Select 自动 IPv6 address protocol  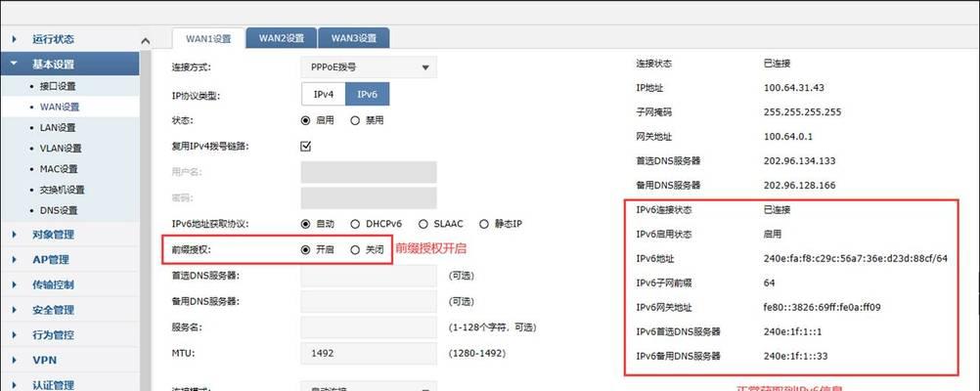click(305, 224)
